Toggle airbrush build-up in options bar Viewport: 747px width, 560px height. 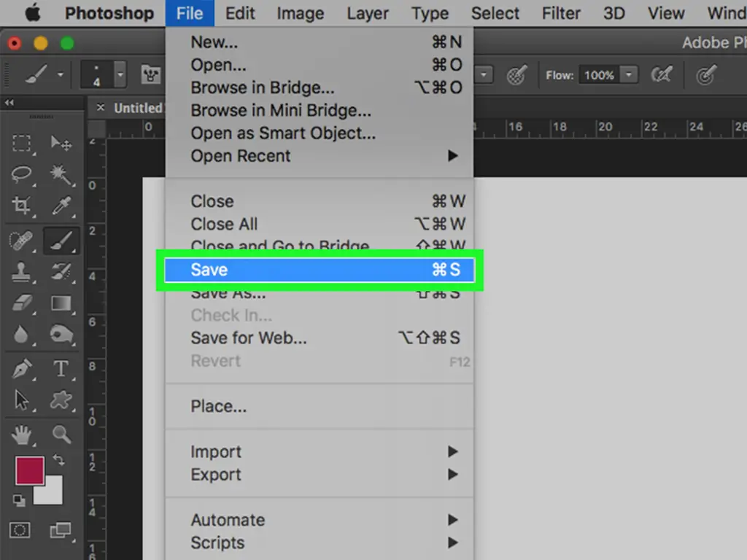[x=662, y=75]
